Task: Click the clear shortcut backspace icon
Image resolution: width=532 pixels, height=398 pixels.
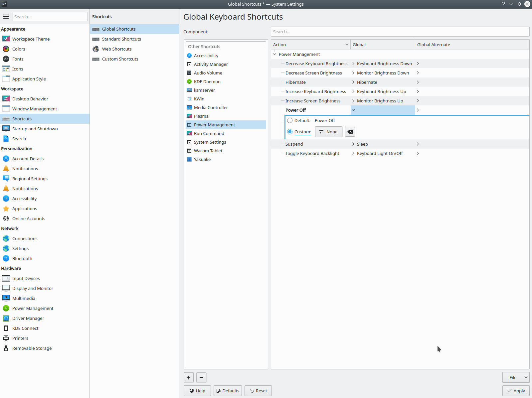Action: coord(350,132)
